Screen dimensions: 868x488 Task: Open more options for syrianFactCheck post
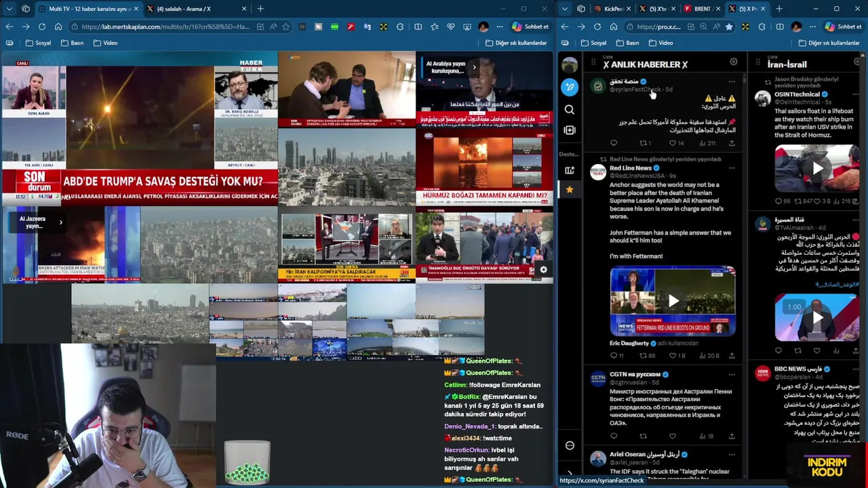click(x=732, y=81)
